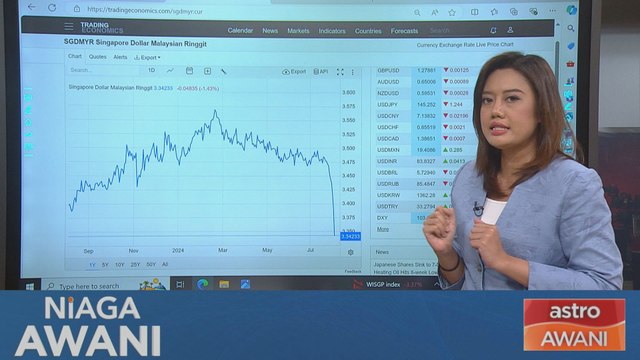Select the 1D interval button
Image resolution: width=640 pixels, height=360 pixels.
click(151, 70)
